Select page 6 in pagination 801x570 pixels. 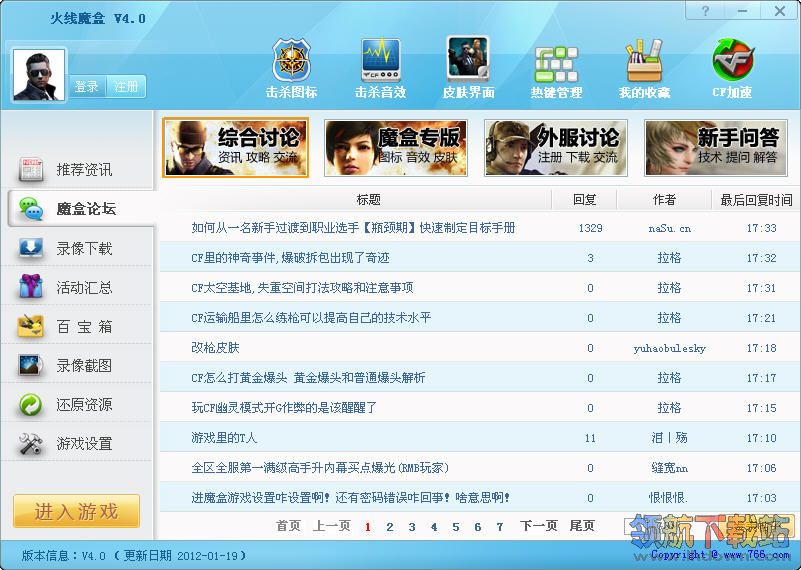[x=478, y=527]
